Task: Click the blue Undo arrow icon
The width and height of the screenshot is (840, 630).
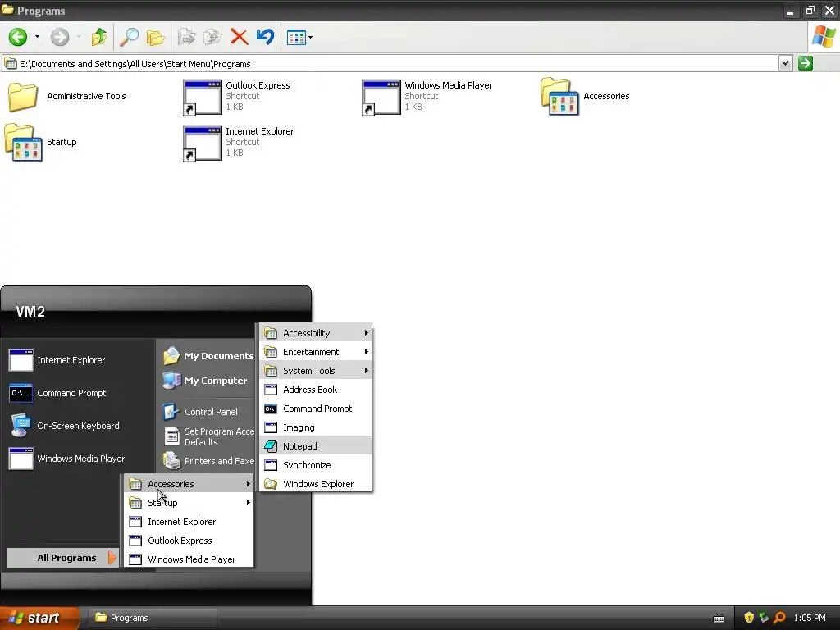Action: [x=265, y=37]
